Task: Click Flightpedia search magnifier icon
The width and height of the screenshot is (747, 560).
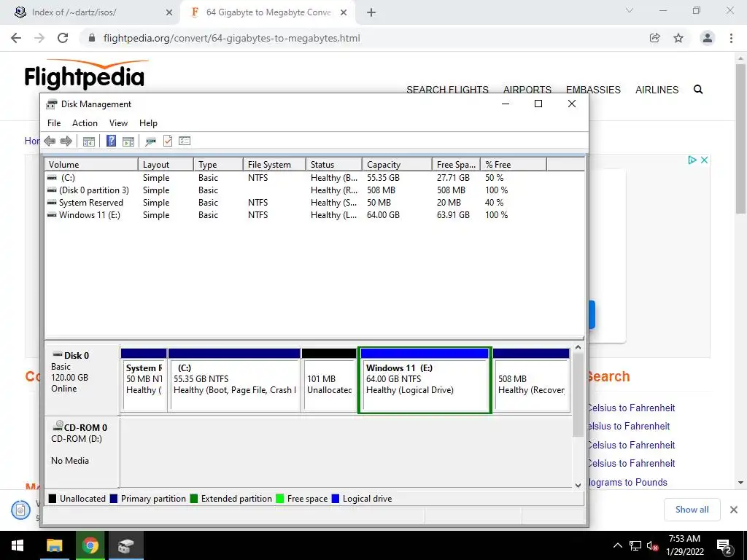Action: tap(698, 90)
